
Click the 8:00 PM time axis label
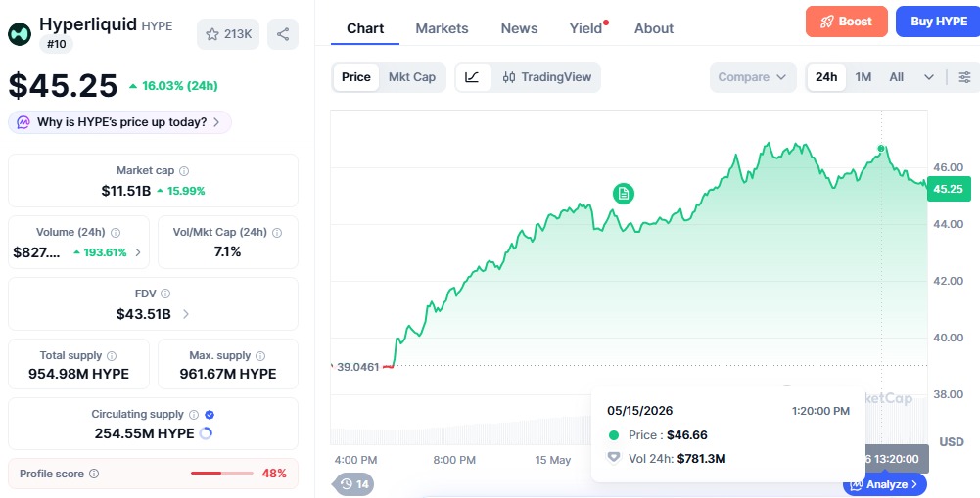454,460
